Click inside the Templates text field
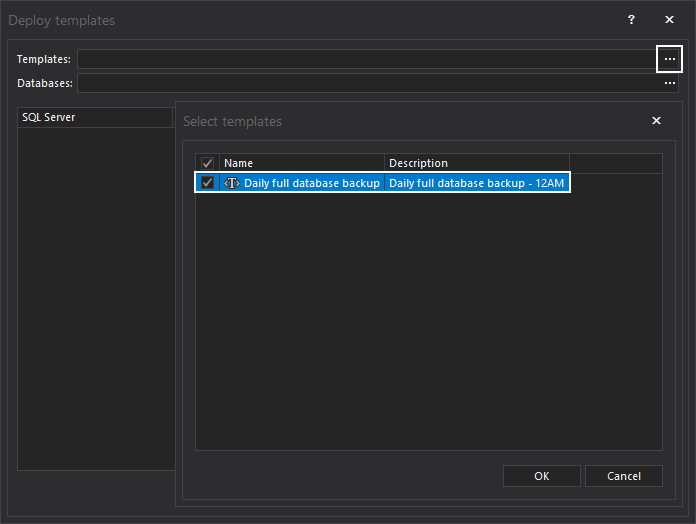The width and height of the screenshot is (696, 524). tap(365, 60)
